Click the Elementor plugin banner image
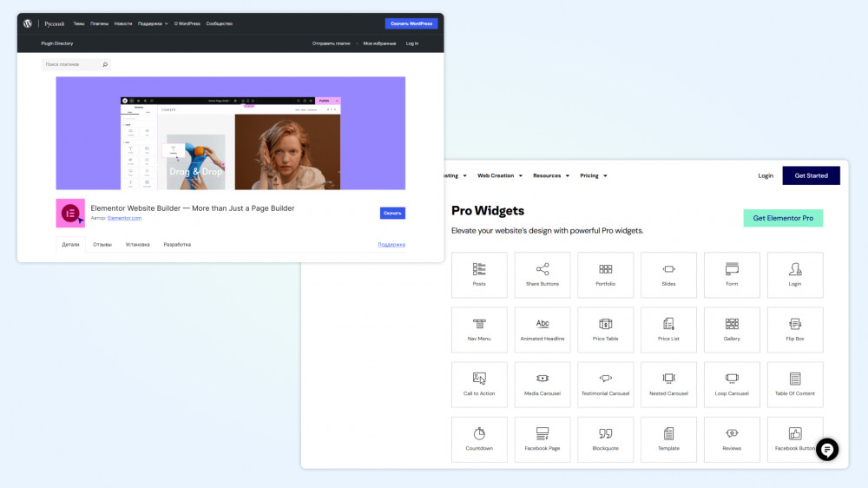Image resolution: width=868 pixels, height=488 pixels. tap(230, 133)
